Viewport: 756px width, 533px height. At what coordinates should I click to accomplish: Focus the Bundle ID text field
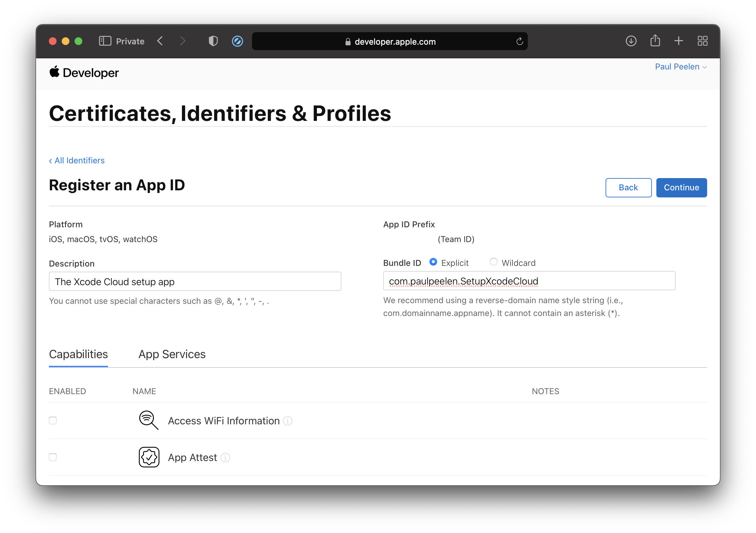pyautogui.click(x=529, y=281)
